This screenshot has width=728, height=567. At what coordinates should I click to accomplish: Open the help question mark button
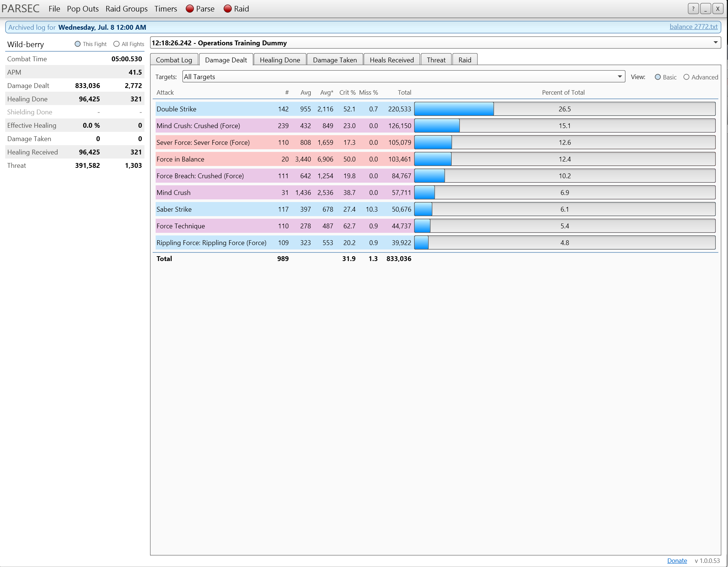tap(693, 9)
